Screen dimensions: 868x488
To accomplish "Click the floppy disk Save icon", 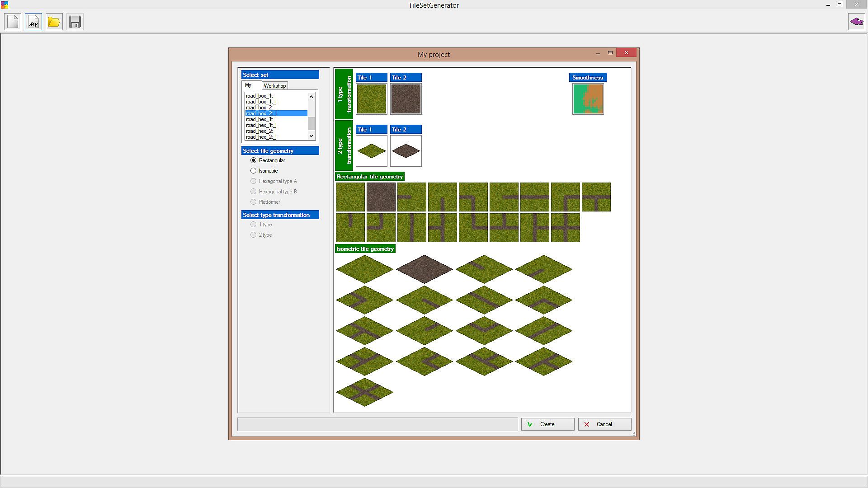I will (x=75, y=22).
